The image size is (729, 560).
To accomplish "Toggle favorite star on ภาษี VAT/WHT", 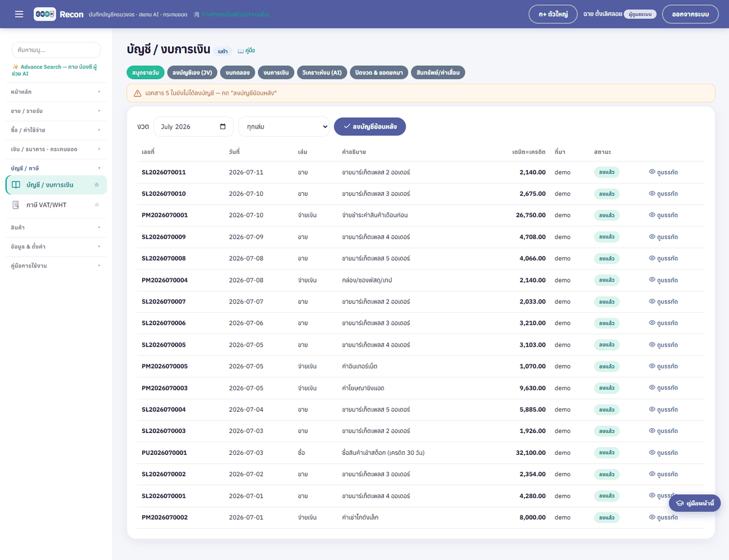I will tap(96, 205).
